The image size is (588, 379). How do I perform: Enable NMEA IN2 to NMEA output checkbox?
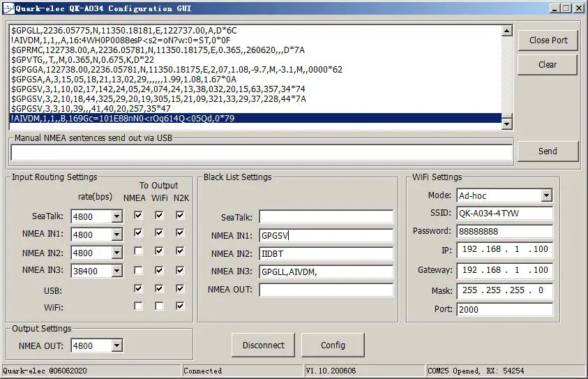pos(138,251)
